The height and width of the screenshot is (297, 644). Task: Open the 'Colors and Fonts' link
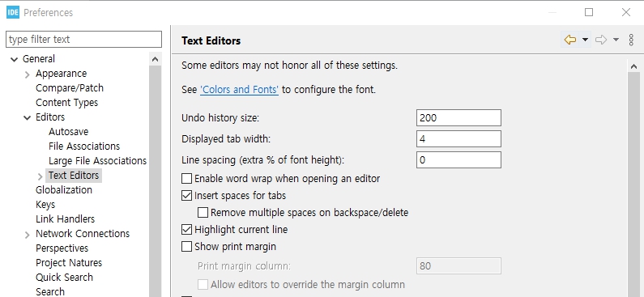[x=239, y=89]
